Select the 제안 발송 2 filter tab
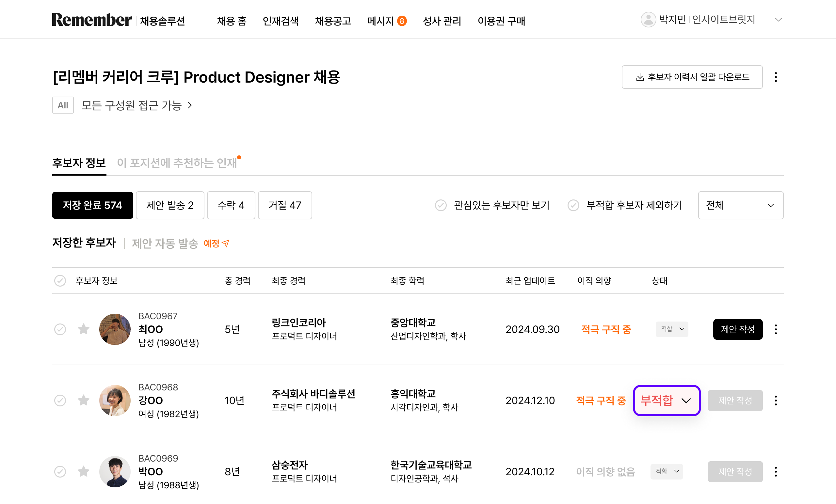The height and width of the screenshot is (504, 836). tap(170, 205)
